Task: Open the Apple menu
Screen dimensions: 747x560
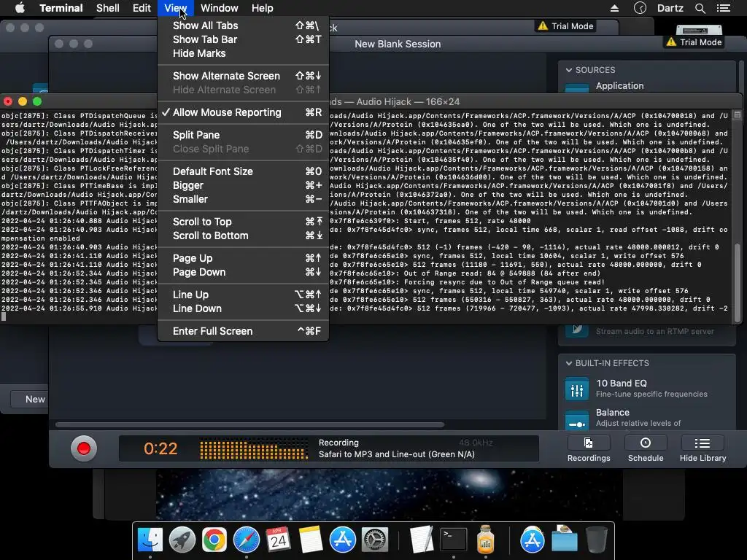Action: (20, 8)
